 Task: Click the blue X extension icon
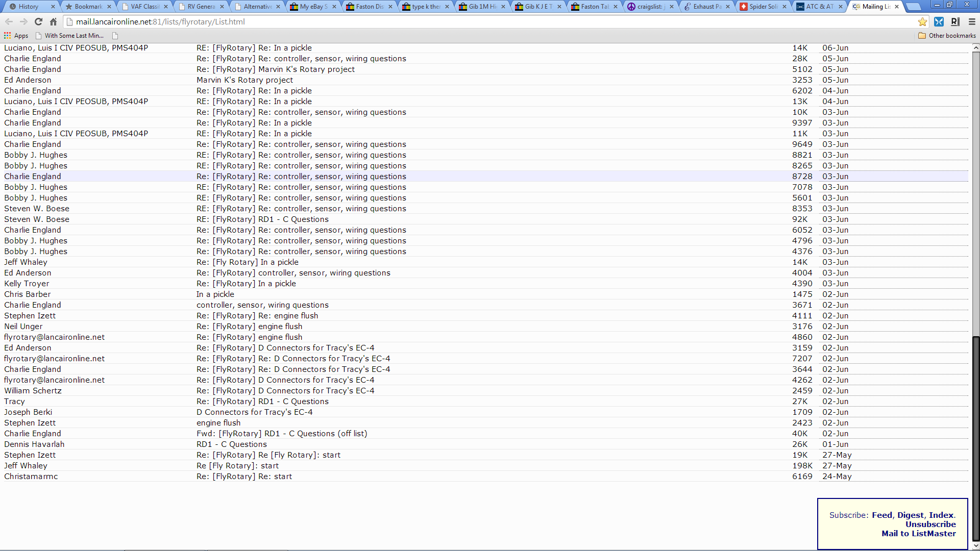(939, 22)
